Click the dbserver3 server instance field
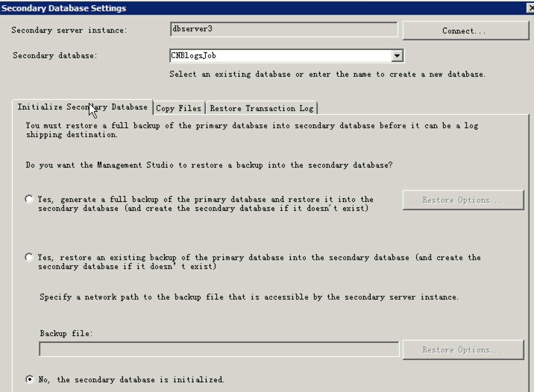This screenshot has height=392, width=534. [x=283, y=29]
